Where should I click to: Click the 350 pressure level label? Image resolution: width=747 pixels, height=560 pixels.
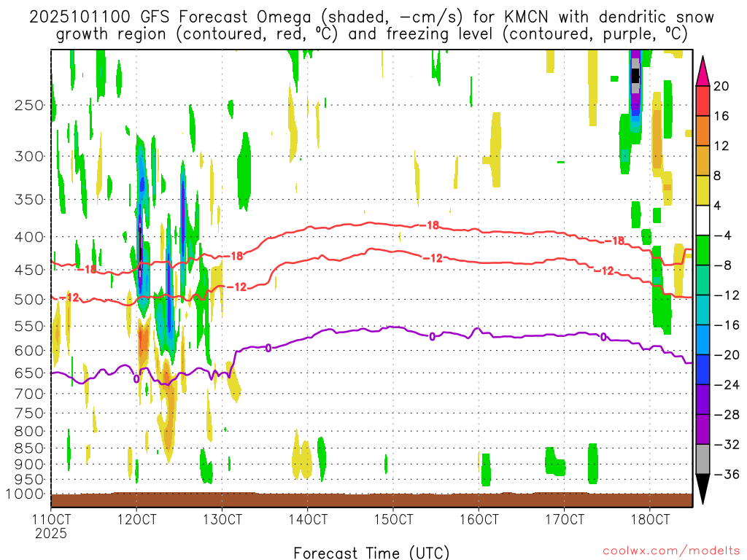click(x=29, y=200)
